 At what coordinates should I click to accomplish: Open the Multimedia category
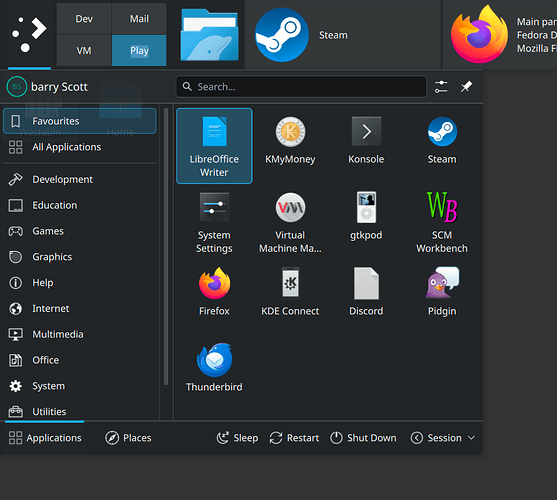coord(80,334)
